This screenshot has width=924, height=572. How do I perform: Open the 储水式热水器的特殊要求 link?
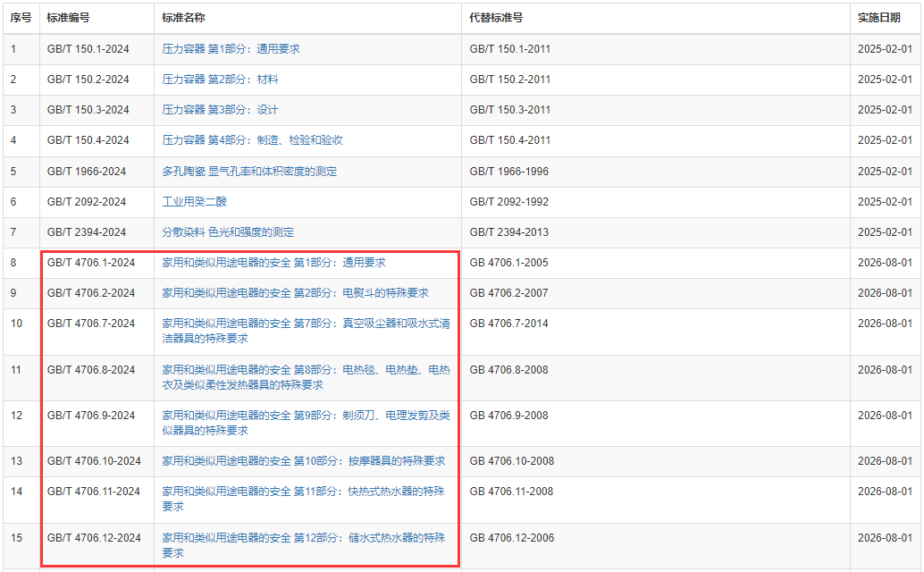(303, 545)
